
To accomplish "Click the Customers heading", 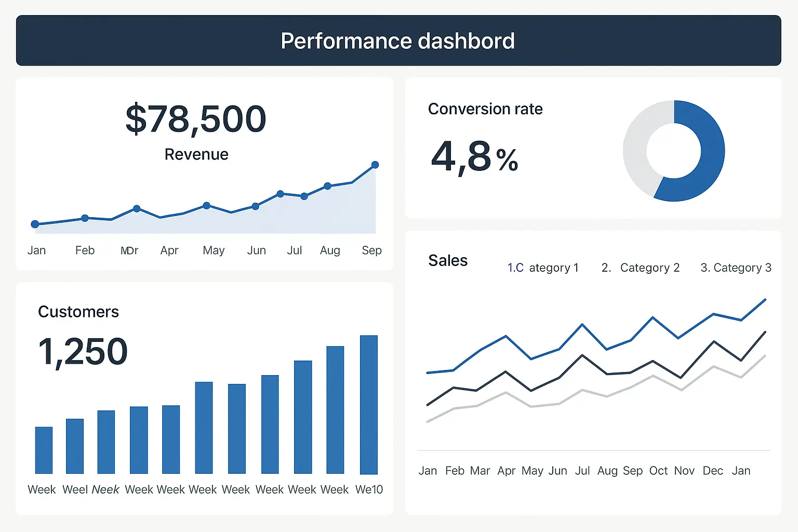I will tap(78, 312).
